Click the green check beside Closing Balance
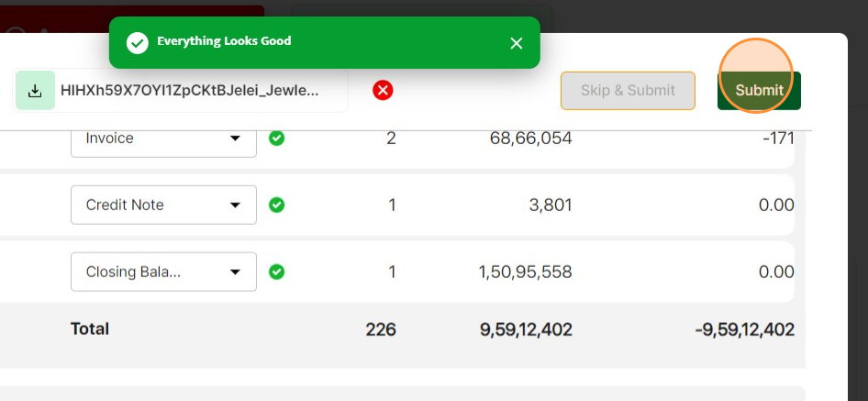Image resolution: width=868 pixels, height=401 pixels. [x=276, y=272]
